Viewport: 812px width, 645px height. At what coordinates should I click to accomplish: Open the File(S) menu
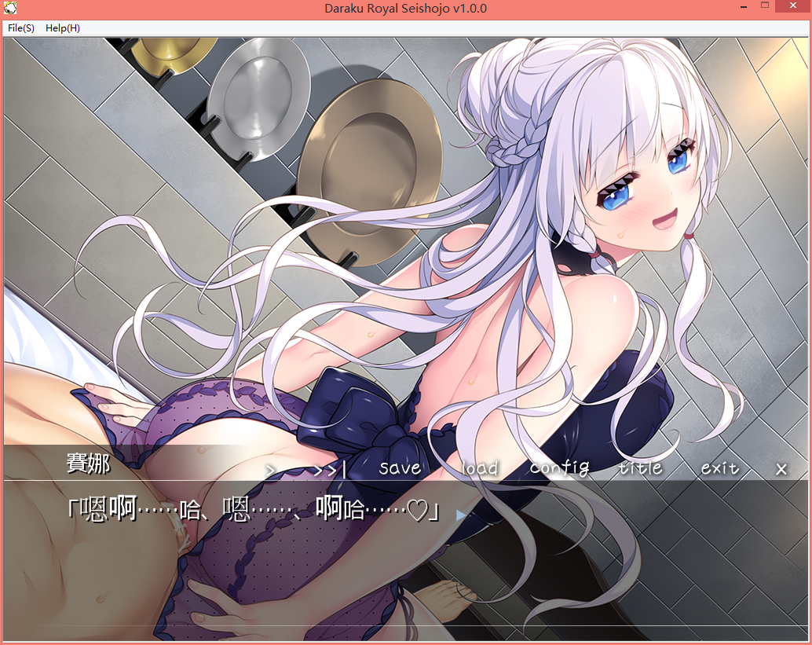[x=21, y=28]
